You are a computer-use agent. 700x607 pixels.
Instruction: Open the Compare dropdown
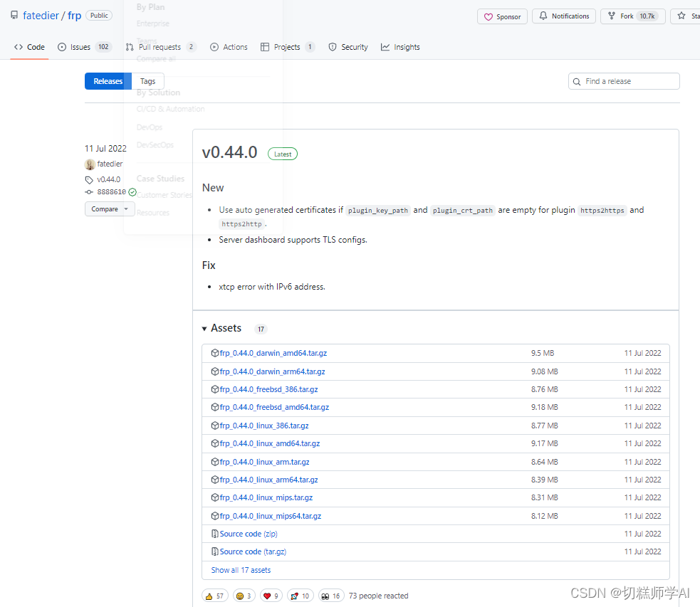click(x=110, y=209)
